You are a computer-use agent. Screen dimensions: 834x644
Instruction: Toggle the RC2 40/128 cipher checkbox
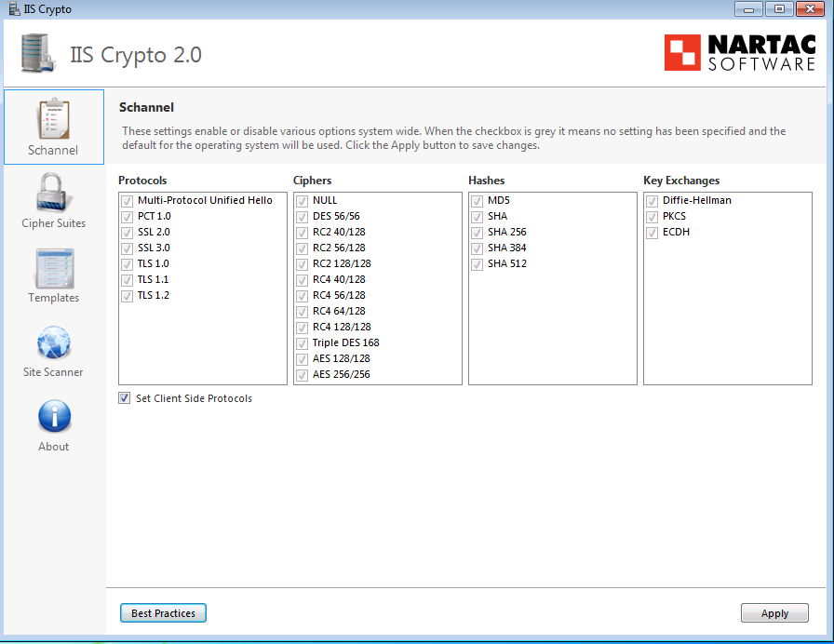[x=303, y=233]
